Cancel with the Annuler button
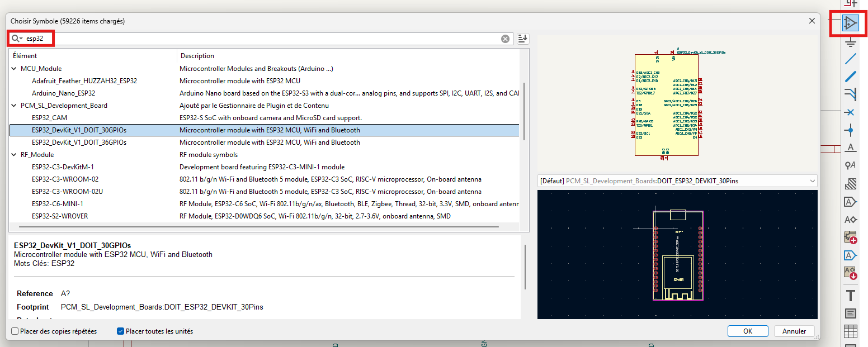The width and height of the screenshot is (868, 347). 794,331
